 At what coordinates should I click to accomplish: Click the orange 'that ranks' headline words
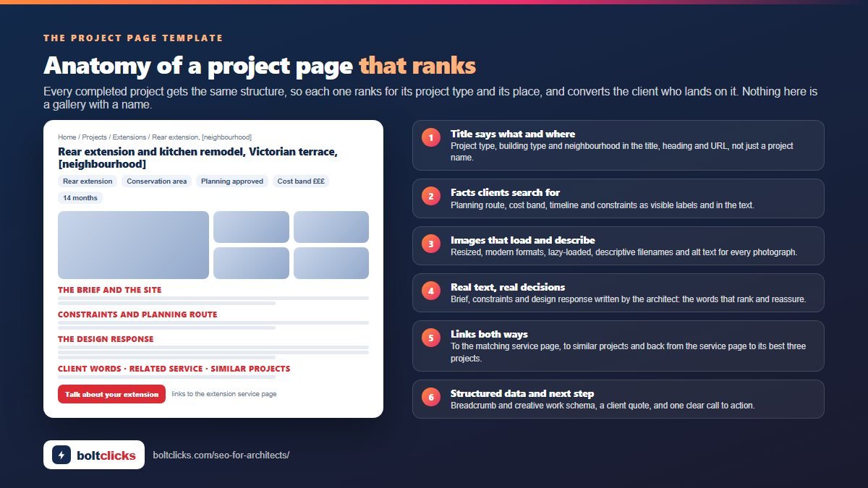coord(417,66)
